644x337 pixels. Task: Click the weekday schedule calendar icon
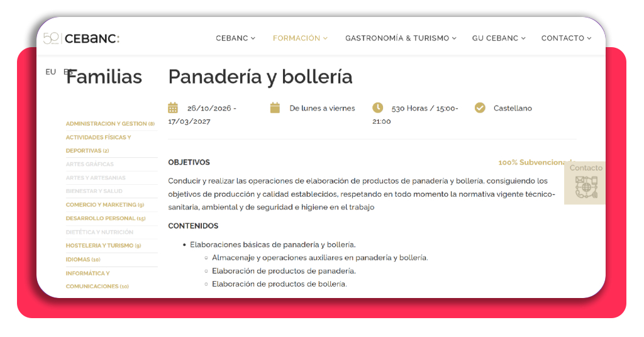pos(275,108)
